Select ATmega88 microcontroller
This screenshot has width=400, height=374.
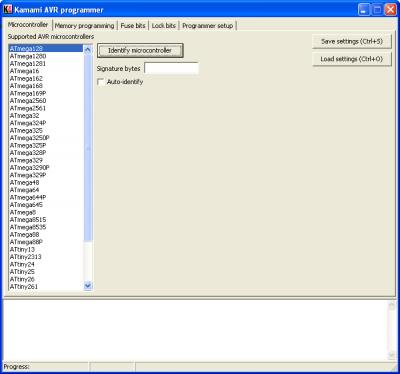pos(46,235)
